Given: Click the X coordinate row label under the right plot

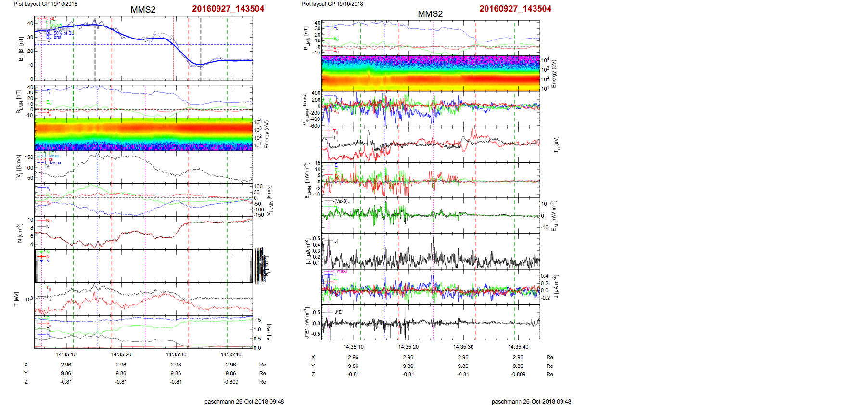Looking at the screenshot, I should [x=313, y=357].
